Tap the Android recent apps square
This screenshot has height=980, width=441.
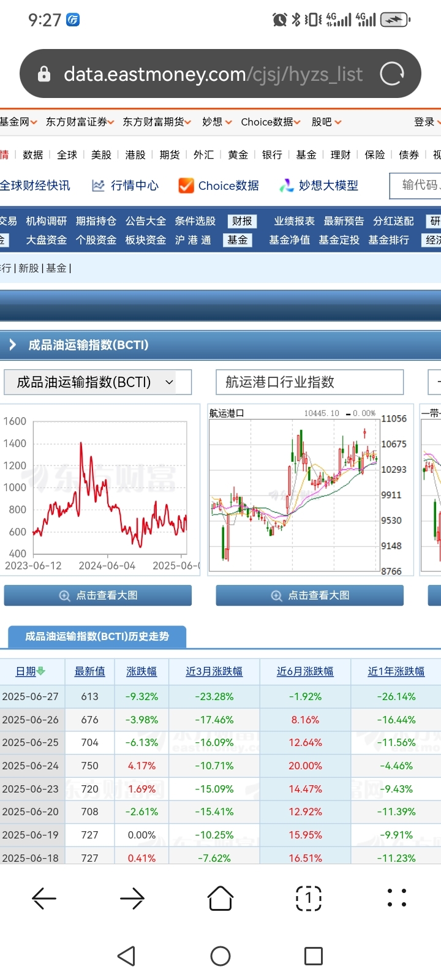point(314,956)
